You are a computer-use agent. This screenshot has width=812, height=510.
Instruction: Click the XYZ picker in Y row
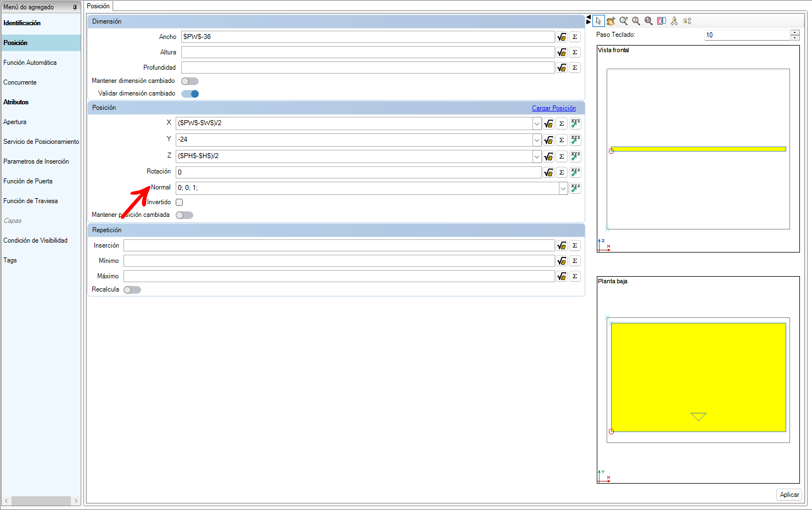575,140
